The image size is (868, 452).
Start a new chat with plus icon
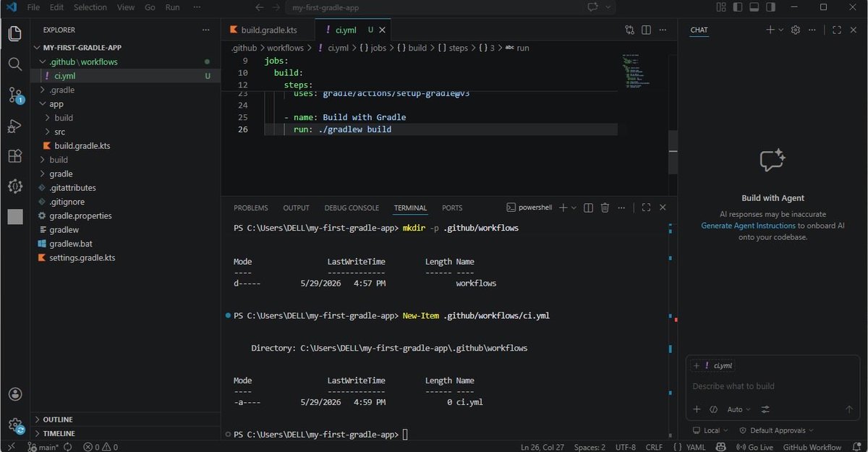point(770,30)
